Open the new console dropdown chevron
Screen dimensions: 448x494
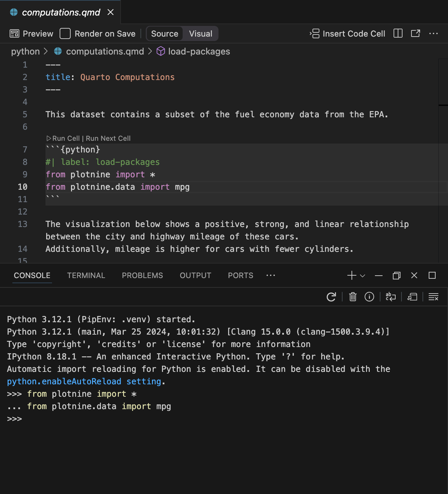point(362,276)
